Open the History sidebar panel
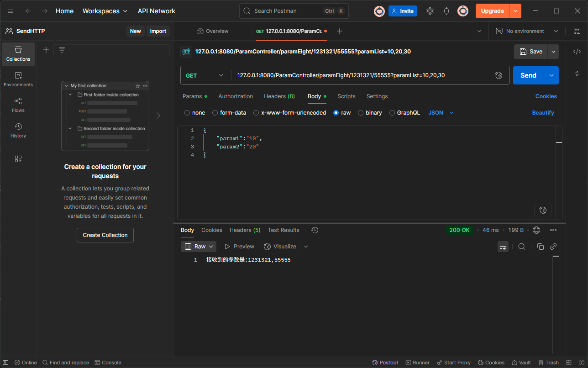588x368 pixels. [18, 131]
